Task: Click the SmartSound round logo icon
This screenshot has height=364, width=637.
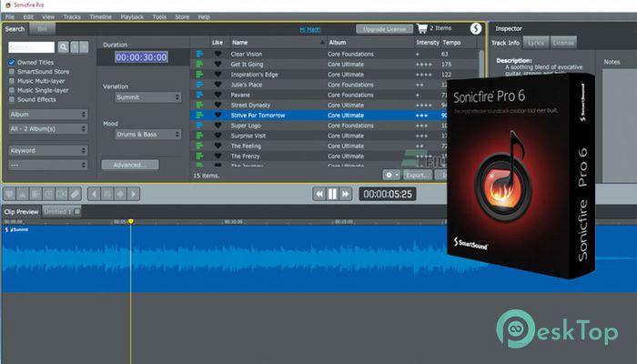Action: tap(476, 28)
